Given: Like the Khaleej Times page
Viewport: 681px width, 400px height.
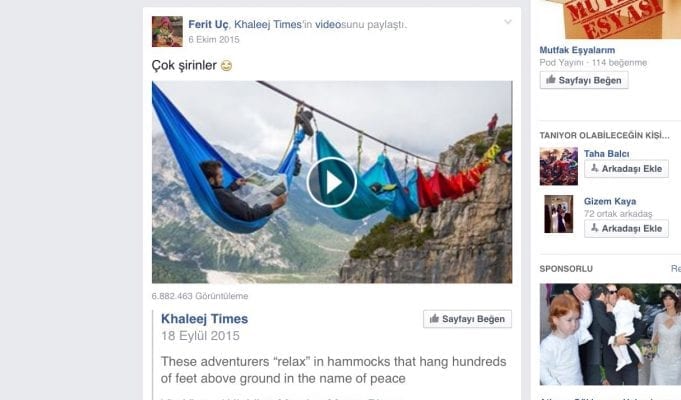Looking at the screenshot, I should [467, 319].
